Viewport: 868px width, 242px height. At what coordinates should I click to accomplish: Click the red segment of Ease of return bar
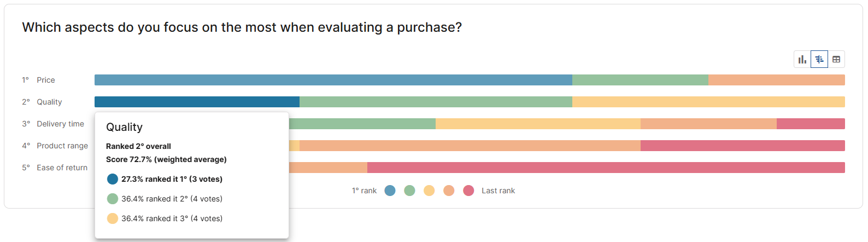[606, 168]
